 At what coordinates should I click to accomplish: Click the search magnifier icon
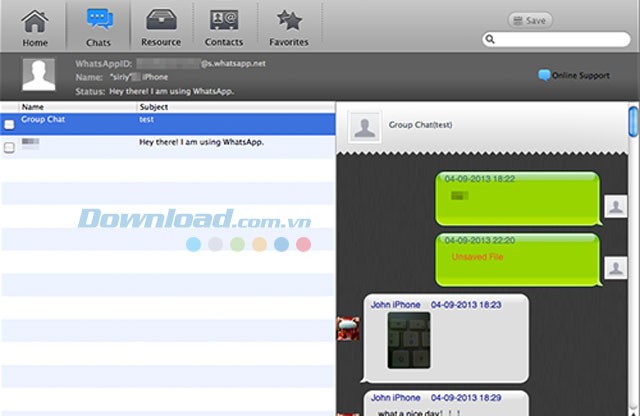(x=490, y=39)
